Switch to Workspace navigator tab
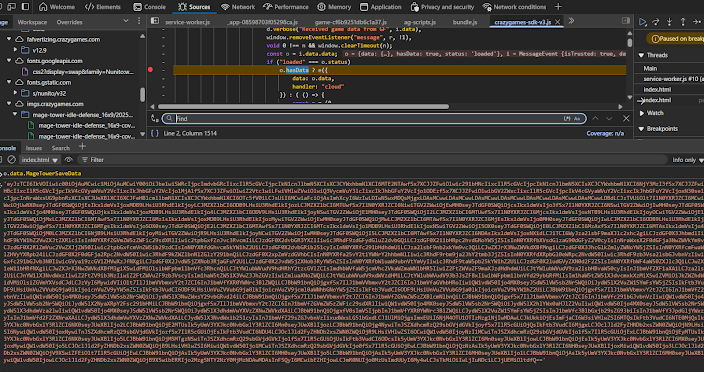Screen dimensions: 704x372 pos(32,22)
